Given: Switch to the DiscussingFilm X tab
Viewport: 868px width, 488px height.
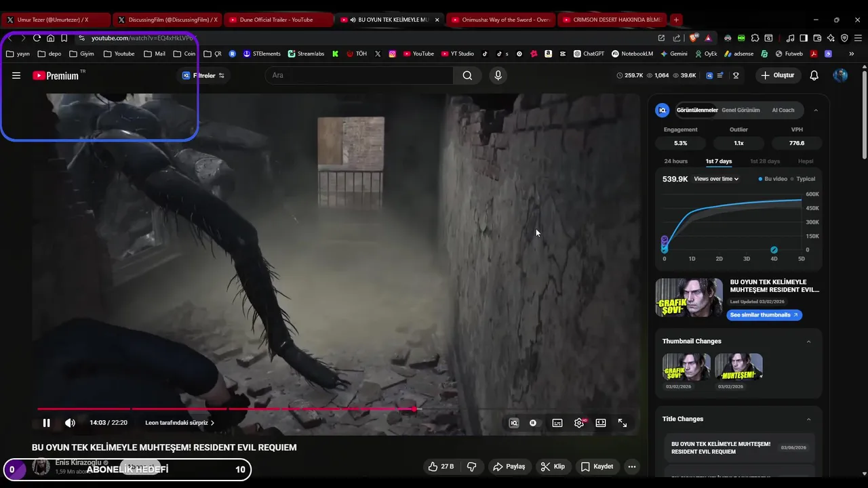Looking at the screenshot, I should pos(167,20).
